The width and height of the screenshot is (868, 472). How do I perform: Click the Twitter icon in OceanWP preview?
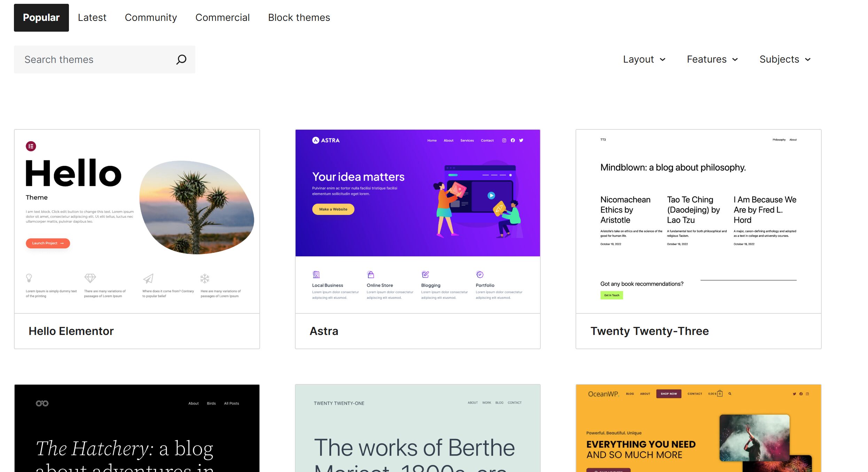tap(794, 394)
